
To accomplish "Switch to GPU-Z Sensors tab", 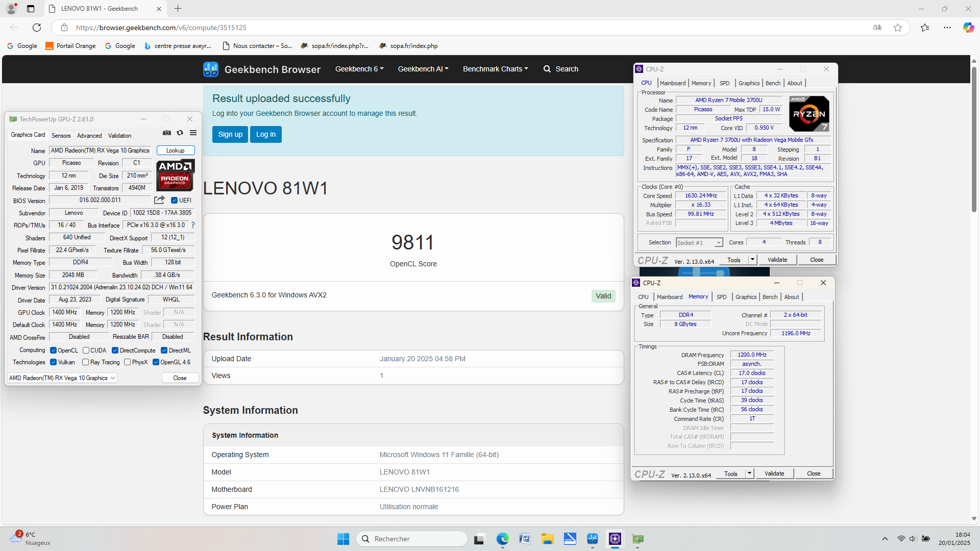I will [x=61, y=136].
